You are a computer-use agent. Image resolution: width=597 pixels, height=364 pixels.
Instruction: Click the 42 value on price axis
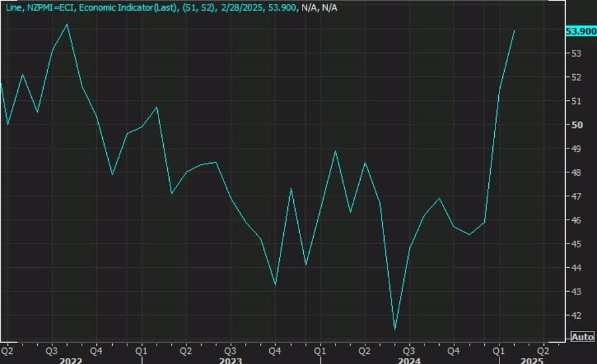(x=577, y=316)
